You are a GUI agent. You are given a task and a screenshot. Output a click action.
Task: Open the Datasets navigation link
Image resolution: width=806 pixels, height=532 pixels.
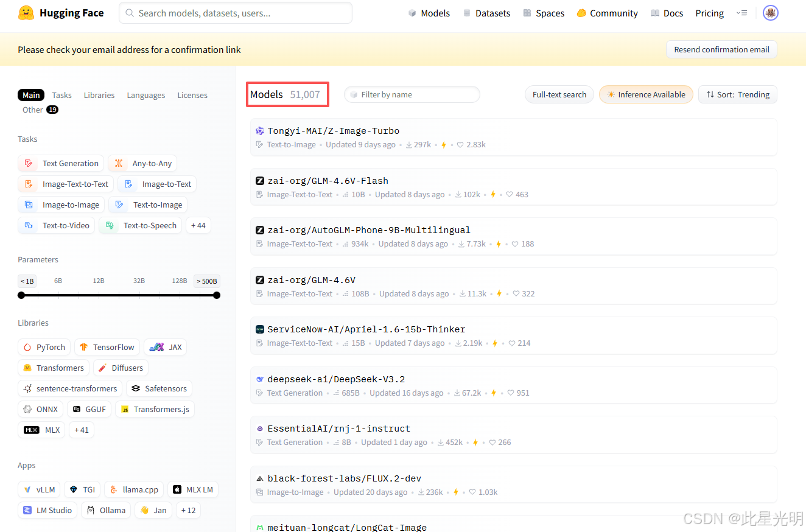486,13
